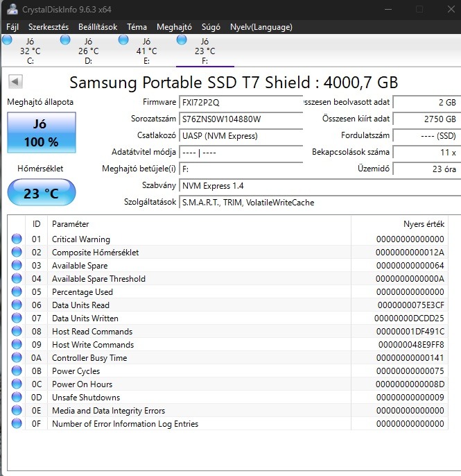Click the blue status orb above D: drive
This screenshot has height=476, width=461.
[65, 40]
